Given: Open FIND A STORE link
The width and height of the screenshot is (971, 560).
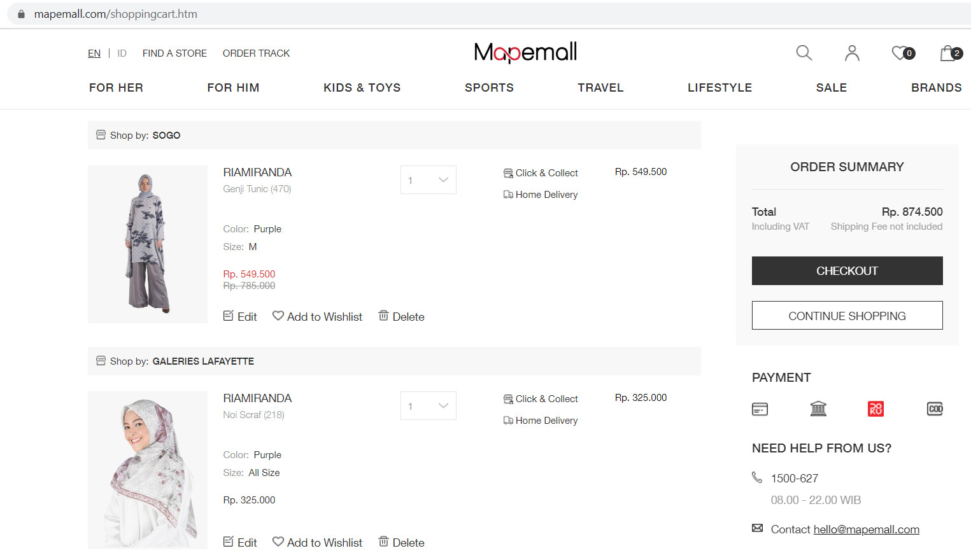Looking at the screenshot, I should pyautogui.click(x=174, y=53).
